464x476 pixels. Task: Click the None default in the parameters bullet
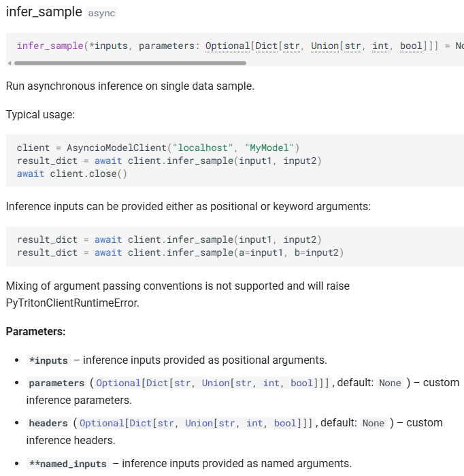390,383
